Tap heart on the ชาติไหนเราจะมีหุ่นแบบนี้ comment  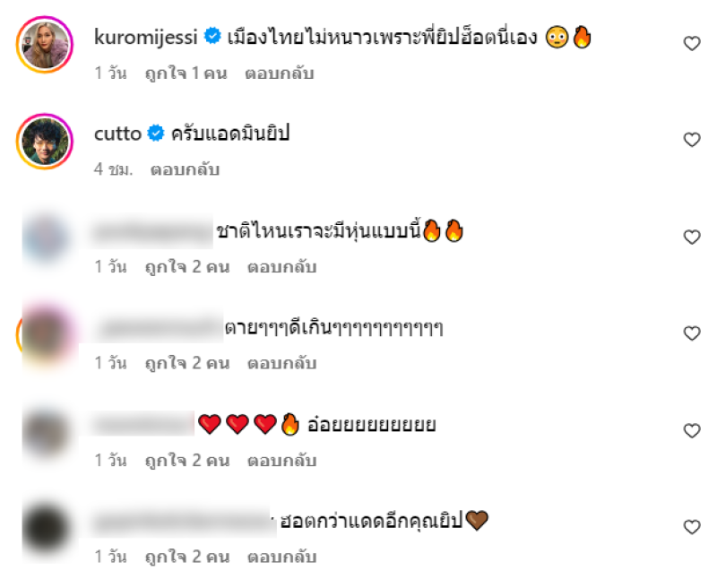692,237
